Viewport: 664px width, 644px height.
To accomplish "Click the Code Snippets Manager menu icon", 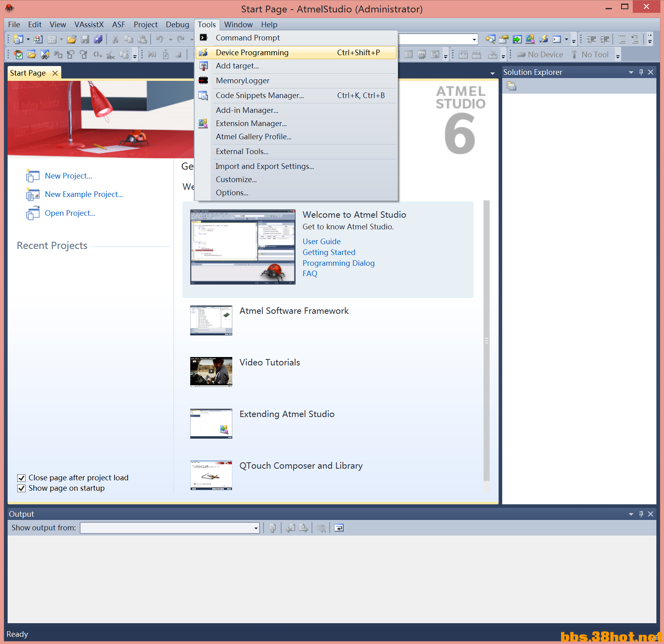I will [x=203, y=95].
